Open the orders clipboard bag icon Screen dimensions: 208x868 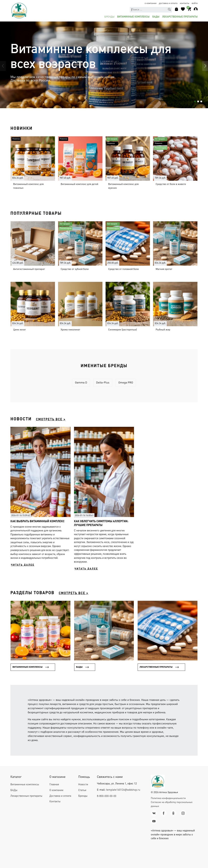pos(176,9)
